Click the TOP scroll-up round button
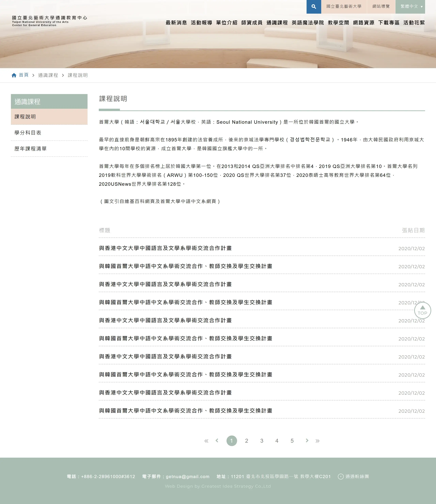The image size is (436, 504). (423, 310)
